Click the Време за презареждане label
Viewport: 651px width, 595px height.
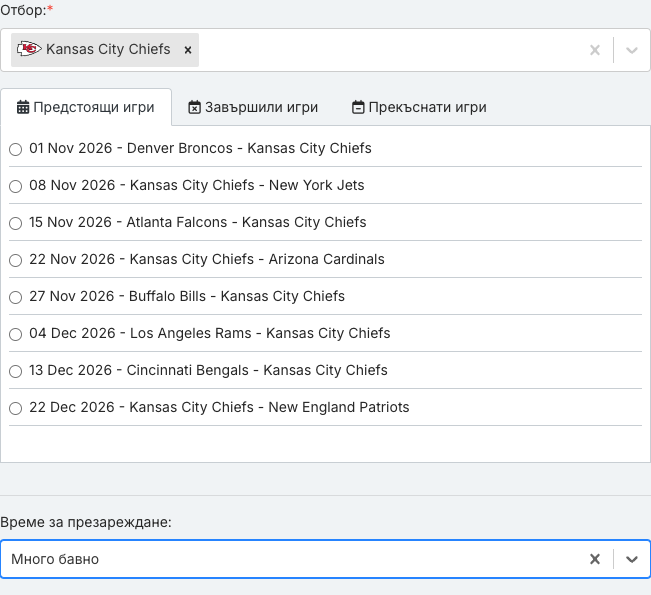(x=86, y=522)
